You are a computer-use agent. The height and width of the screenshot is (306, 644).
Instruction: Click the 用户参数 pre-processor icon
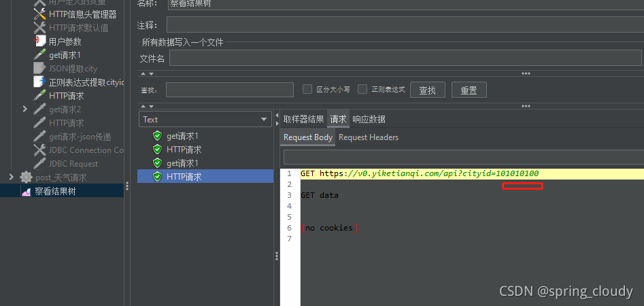coord(39,41)
